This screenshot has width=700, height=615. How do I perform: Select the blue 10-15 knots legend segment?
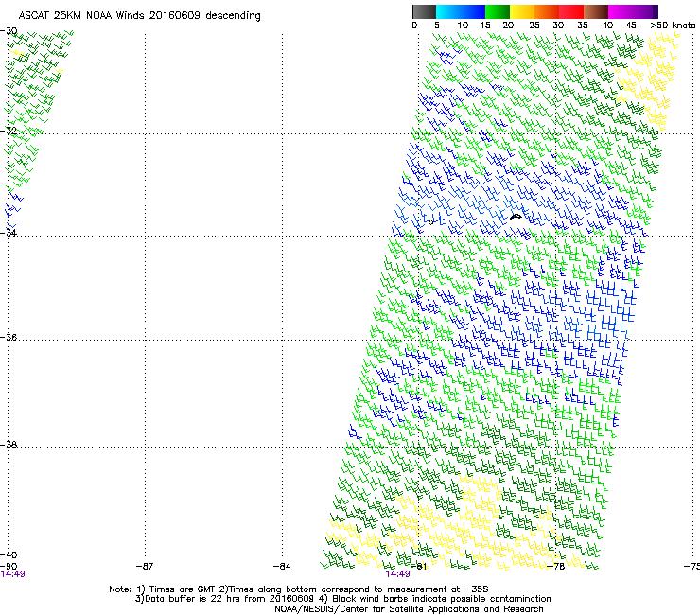tap(473, 11)
